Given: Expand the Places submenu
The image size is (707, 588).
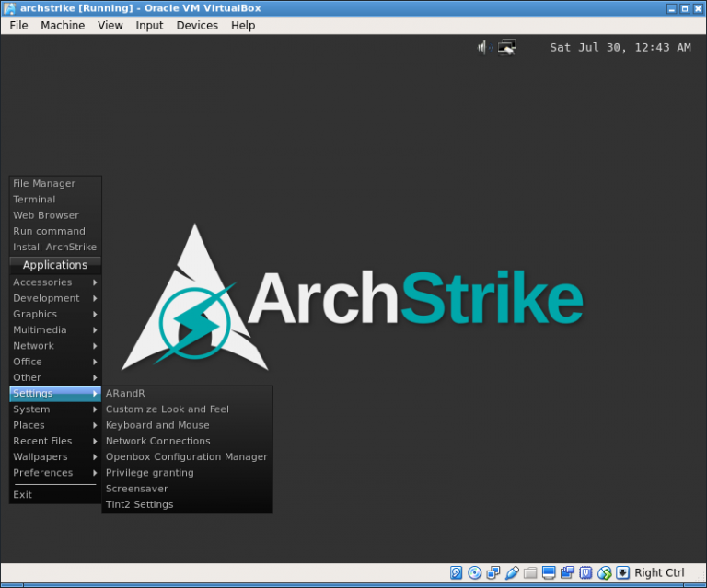Looking at the screenshot, I should tap(55, 425).
